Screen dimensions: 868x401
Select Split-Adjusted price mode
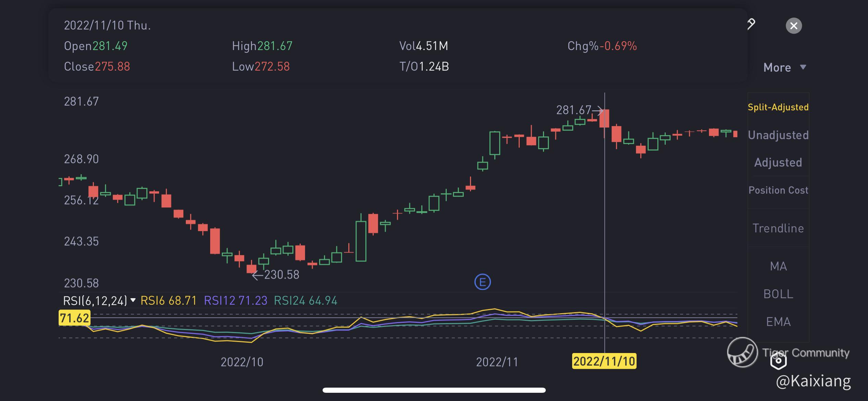click(x=778, y=107)
